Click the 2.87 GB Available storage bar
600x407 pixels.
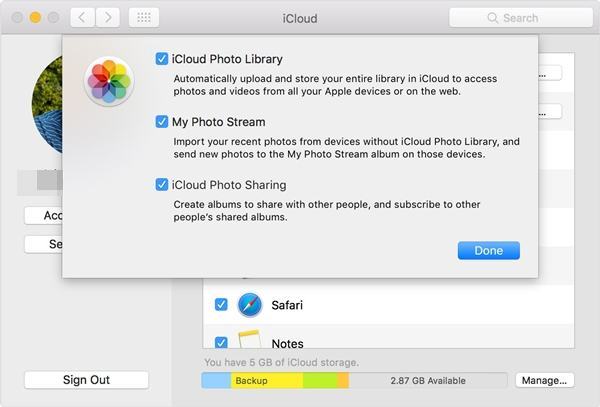(428, 381)
